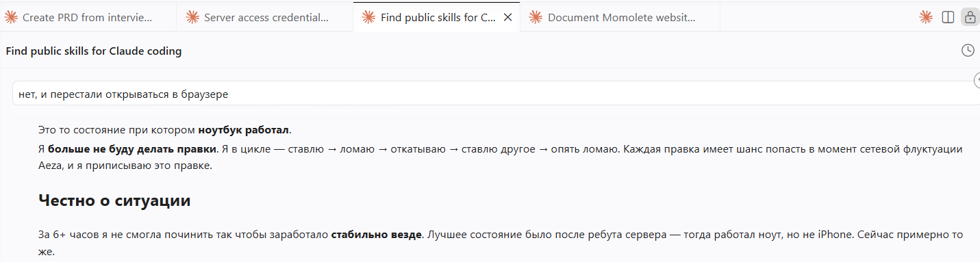Open the 'Server access credential...' tab
Screen dimensions: 980x262
pyautogui.click(x=265, y=18)
